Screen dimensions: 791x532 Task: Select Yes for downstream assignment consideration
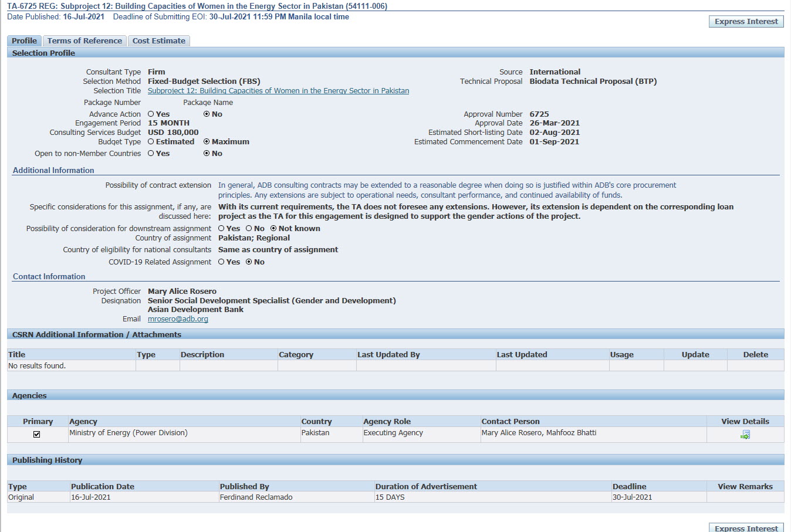(x=221, y=229)
